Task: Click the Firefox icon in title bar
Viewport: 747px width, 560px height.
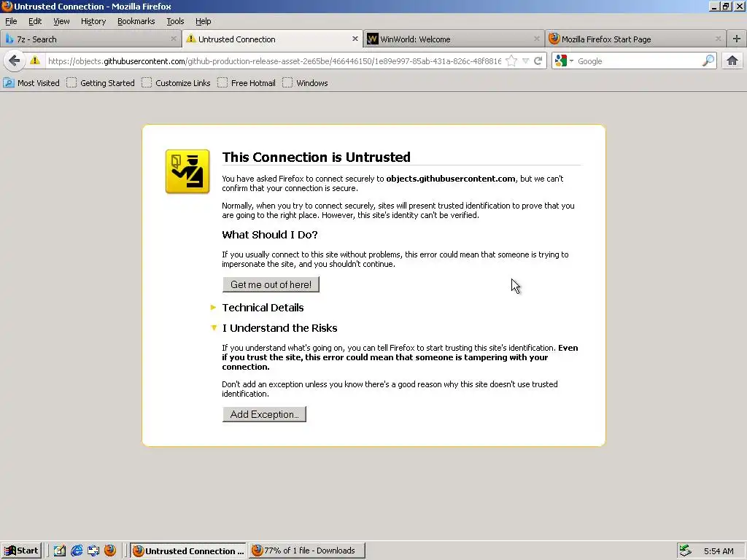Action: pos(7,6)
